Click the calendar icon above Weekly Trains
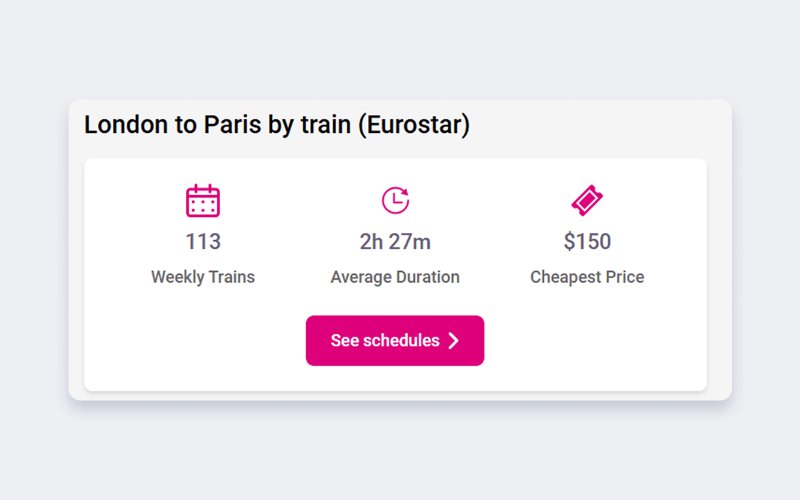 (203, 201)
